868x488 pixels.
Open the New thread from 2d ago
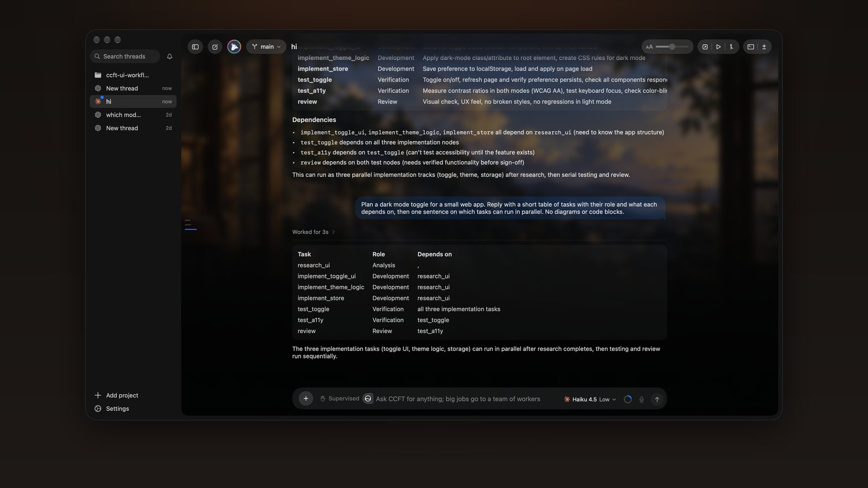point(133,128)
